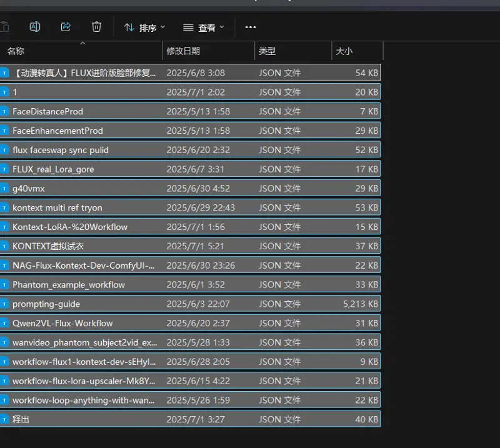Image resolution: width=500 pixels, height=448 pixels.
Task: Select the prompting-guide file name
Action: coord(46,304)
